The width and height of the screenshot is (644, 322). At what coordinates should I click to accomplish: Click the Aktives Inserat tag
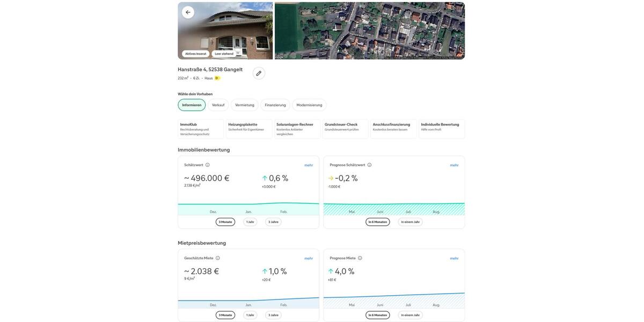[195, 54]
